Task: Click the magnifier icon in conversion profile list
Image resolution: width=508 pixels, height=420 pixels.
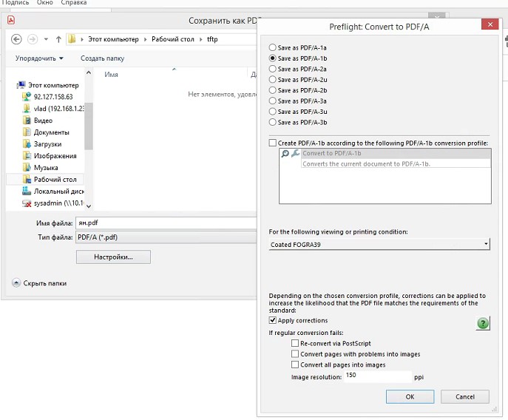Action: (285, 154)
